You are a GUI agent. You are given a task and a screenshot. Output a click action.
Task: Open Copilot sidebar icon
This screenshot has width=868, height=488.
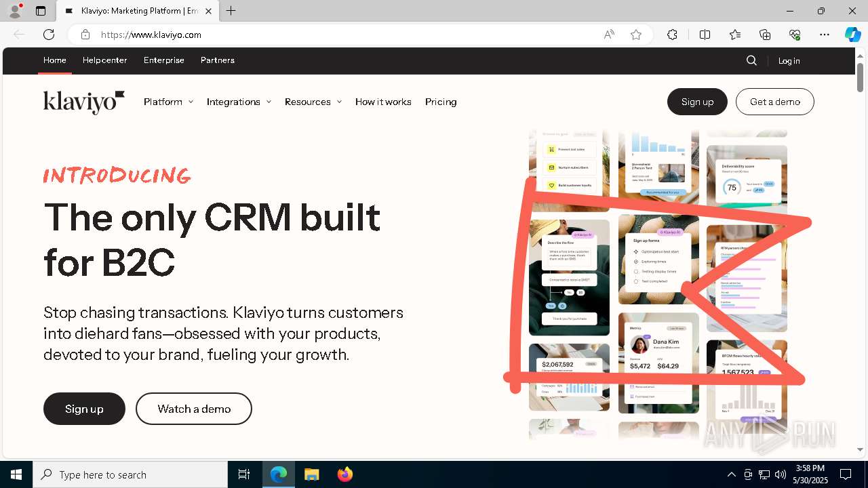click(x=852, y=35)
